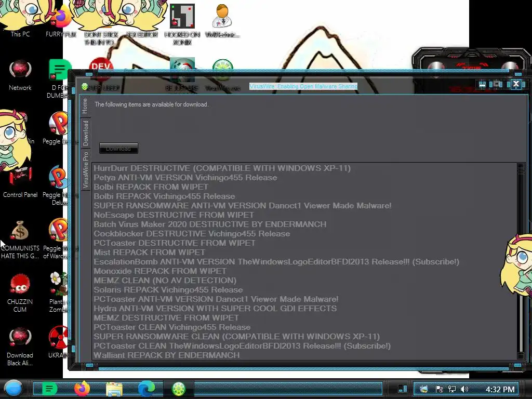Open the green document app in taskbar
The image size is (532, 399).
[49, 389]
